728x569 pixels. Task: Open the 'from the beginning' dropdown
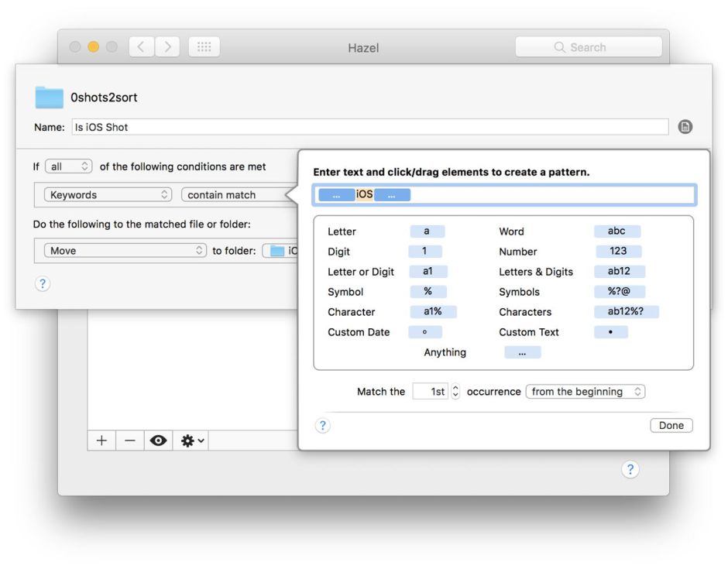click(x=585, y=392)
